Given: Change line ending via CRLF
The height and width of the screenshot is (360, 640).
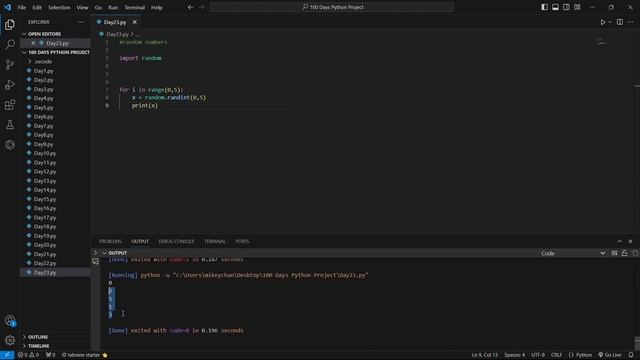Looking at the screenshot, I should point(556,355).
